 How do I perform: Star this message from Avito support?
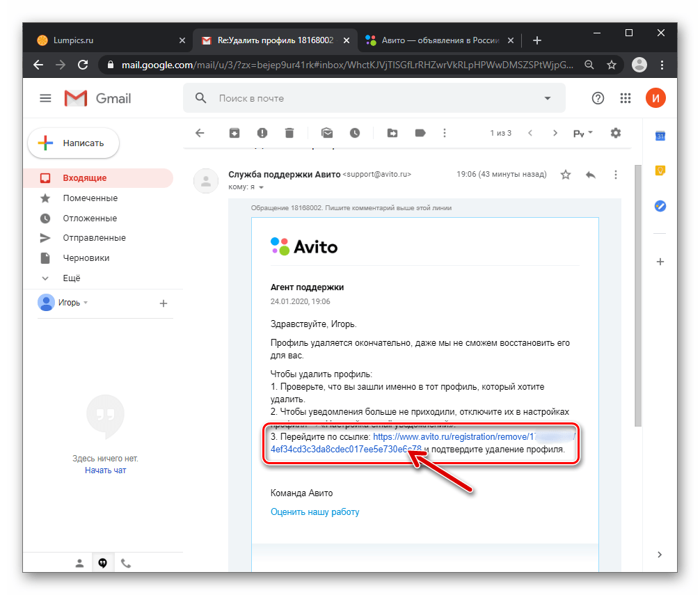[566, 175]
